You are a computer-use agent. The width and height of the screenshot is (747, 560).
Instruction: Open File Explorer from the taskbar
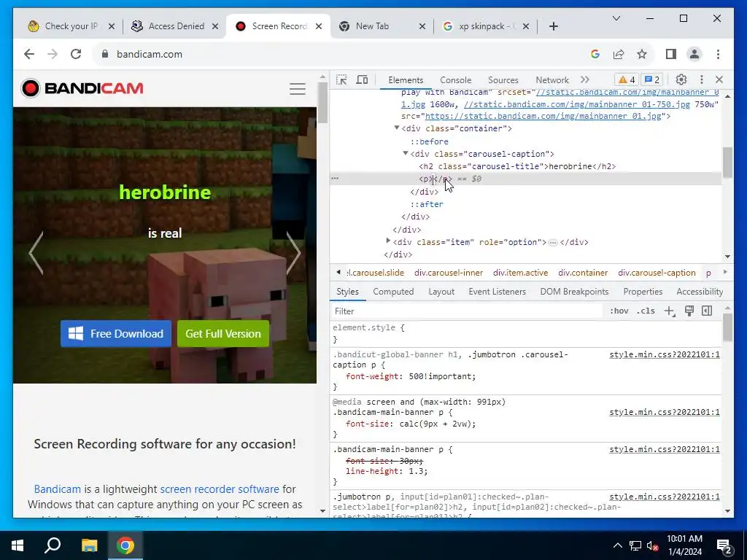[89, 545]
